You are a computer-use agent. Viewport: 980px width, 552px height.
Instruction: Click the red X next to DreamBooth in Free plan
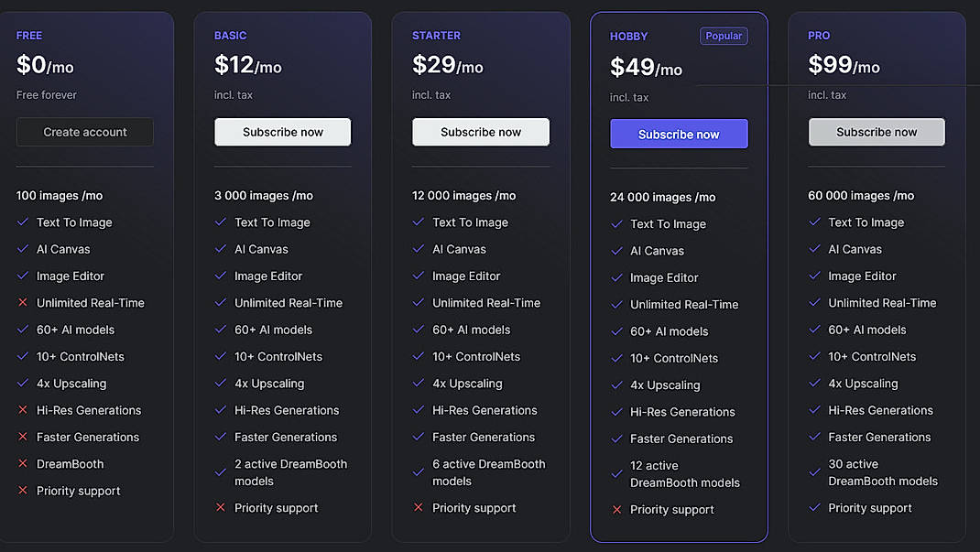click(23, 464)
